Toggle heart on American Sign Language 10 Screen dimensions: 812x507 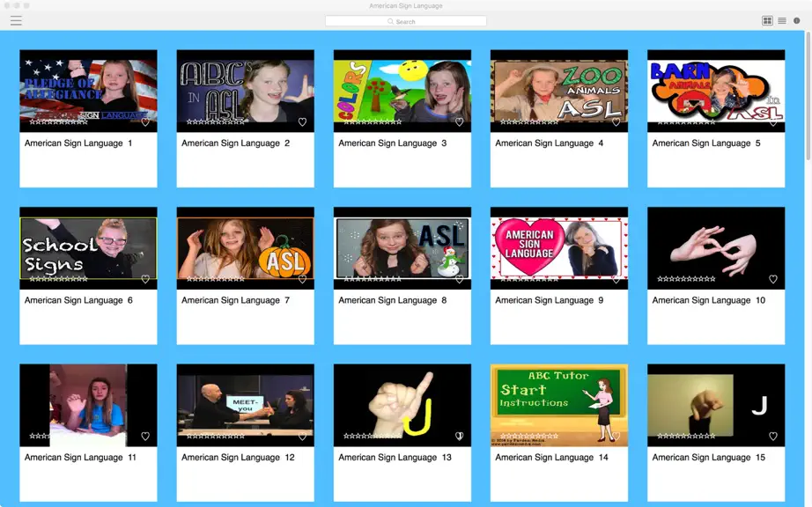tap(773, 279)
